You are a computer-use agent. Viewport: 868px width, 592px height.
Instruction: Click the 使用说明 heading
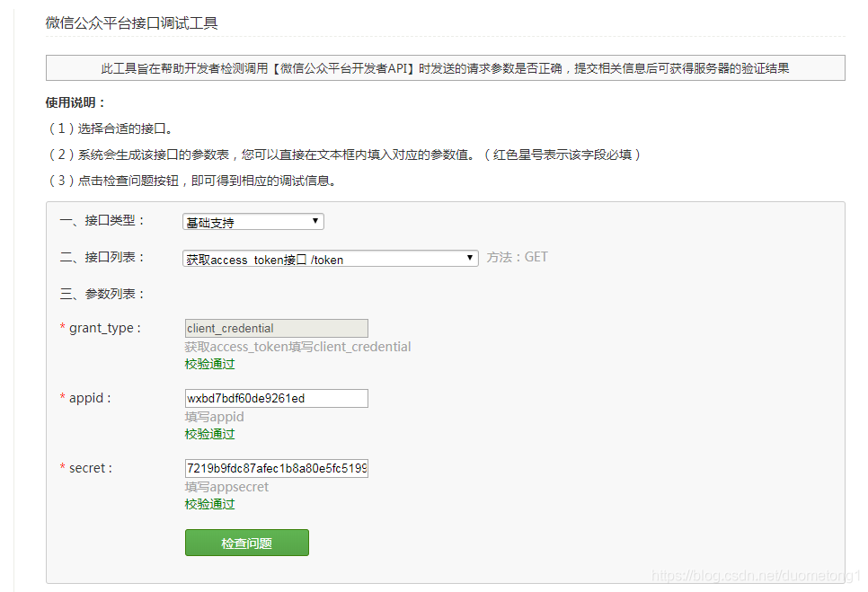pyautogui.click(x=75, y=103)
